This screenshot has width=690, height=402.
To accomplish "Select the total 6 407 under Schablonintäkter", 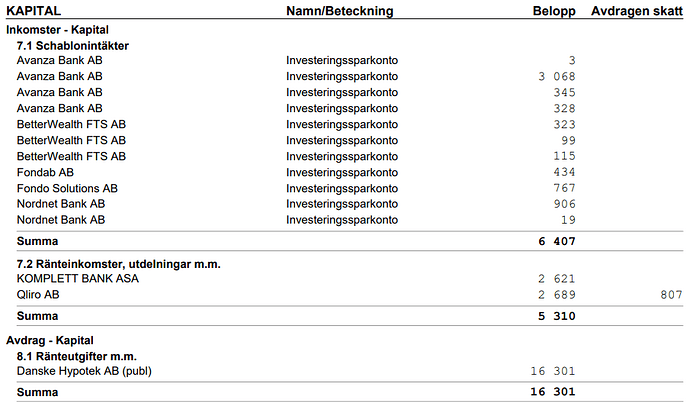I will tap(557, 241).
